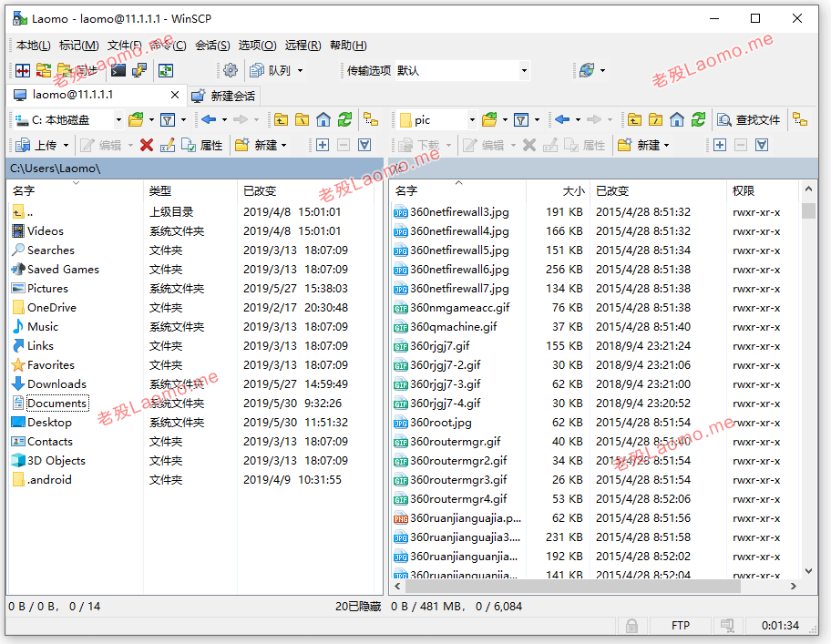The height and width of the screenshot is (644, 831).
Task: Rename local file using pencil icon
Action: [168, 145]
